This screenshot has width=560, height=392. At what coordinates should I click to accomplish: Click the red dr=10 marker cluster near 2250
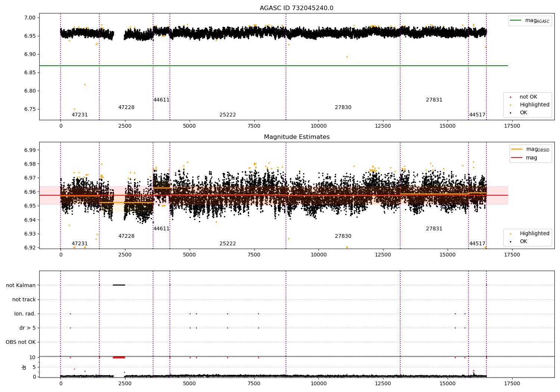(x=119, y=358)
